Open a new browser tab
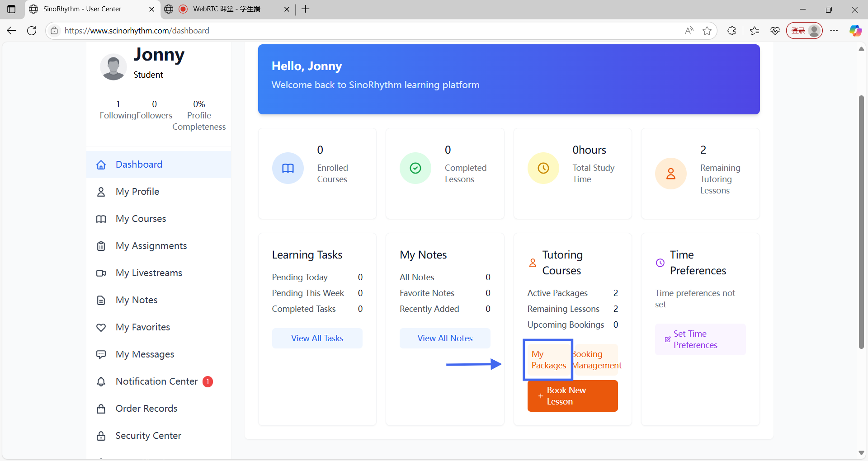 [x=306, y=9]
